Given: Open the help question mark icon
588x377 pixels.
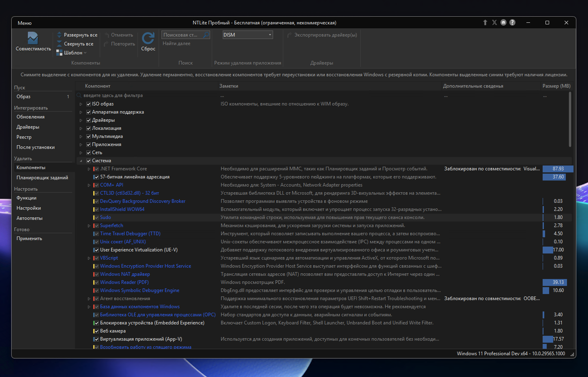Looking at the screenshot, I should pos(512,23).
